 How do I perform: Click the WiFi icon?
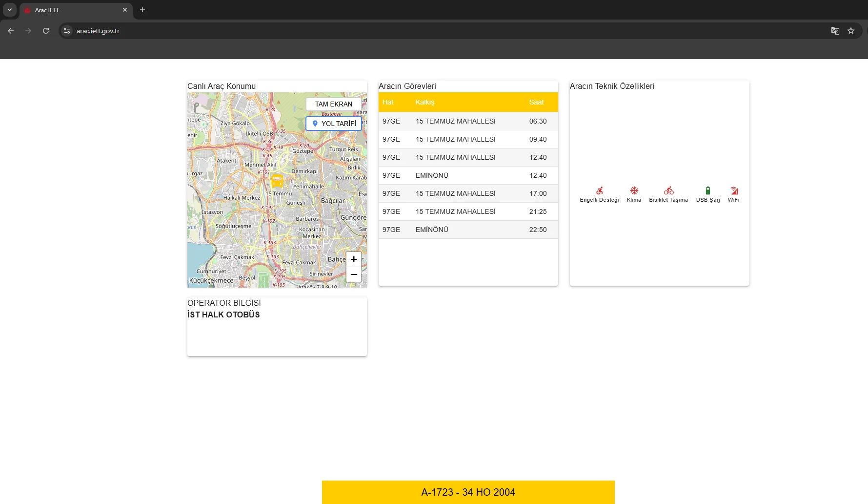click(x=734, y=190)
